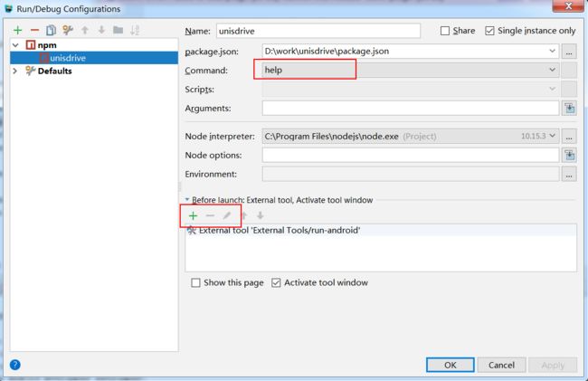The image size is (588, 381).
Task: Collapse the Before launch section
Action: pyautogui.click(x=187, y=199)
